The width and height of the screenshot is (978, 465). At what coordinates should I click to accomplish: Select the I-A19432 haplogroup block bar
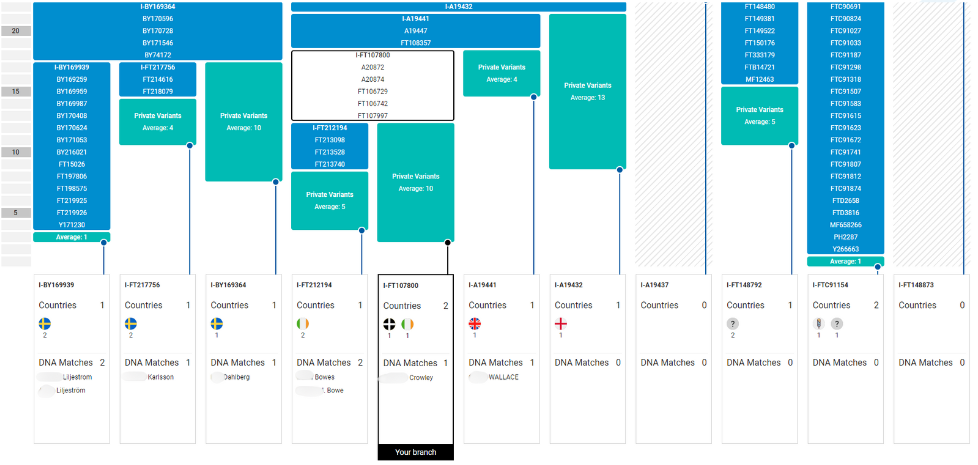click(458, 7)
